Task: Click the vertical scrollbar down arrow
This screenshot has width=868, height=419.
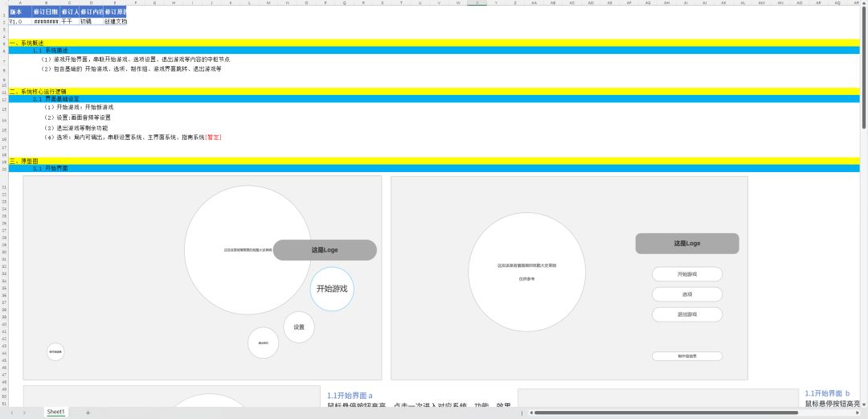Action: (864, 404)
